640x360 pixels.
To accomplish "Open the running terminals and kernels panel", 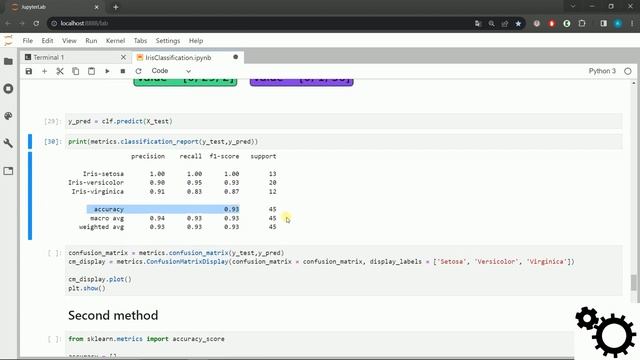I will pyautogui.click(x=8, y=89).
